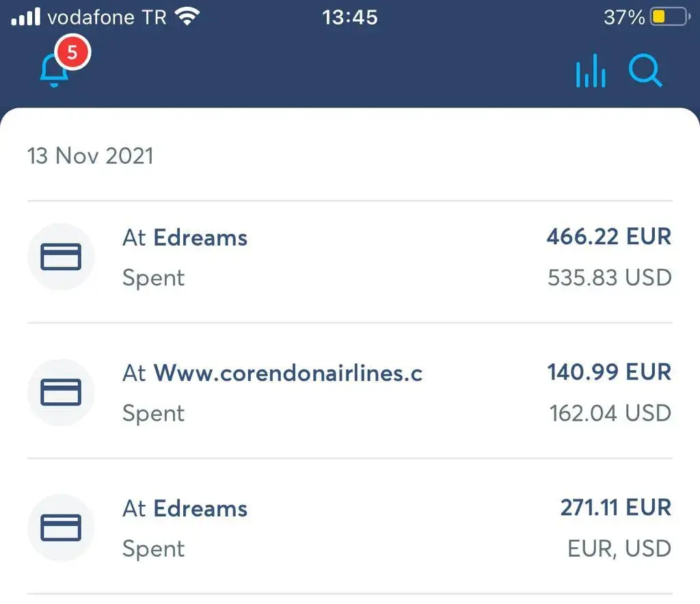
Task: Open the spending statistics bar chart
Action: point(591,71)
